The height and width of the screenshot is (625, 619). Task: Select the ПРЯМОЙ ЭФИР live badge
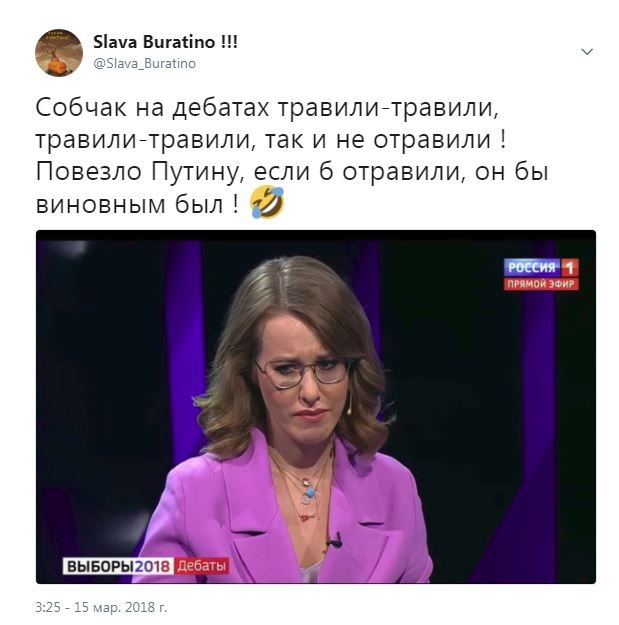point(541,284)
